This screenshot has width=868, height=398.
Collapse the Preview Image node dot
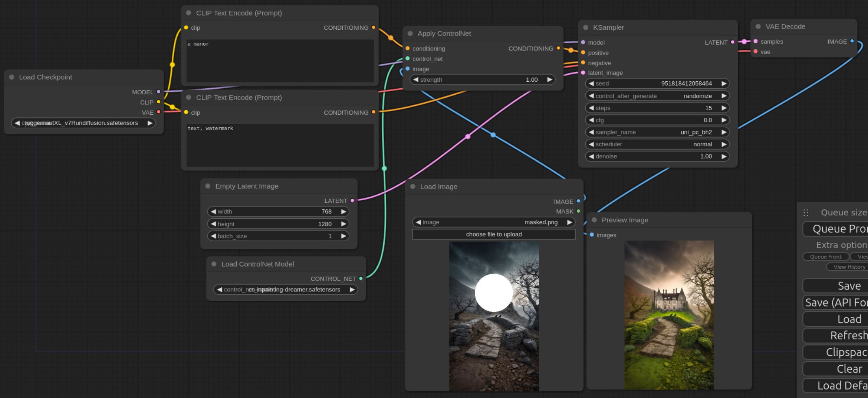[x=594, y=220]
